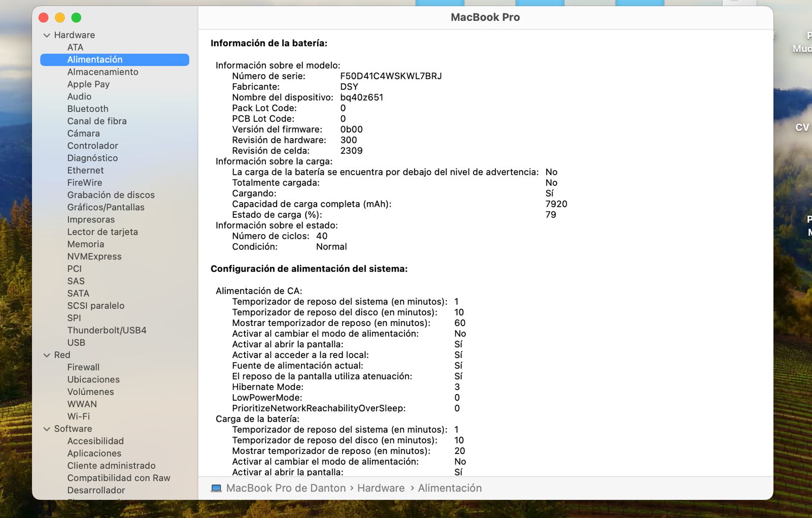Image resolution: width=812 pixels, height=518 pixels.
Task: Click the green full-screen window button
Action: pyautogui.click(x=76, y=18)
